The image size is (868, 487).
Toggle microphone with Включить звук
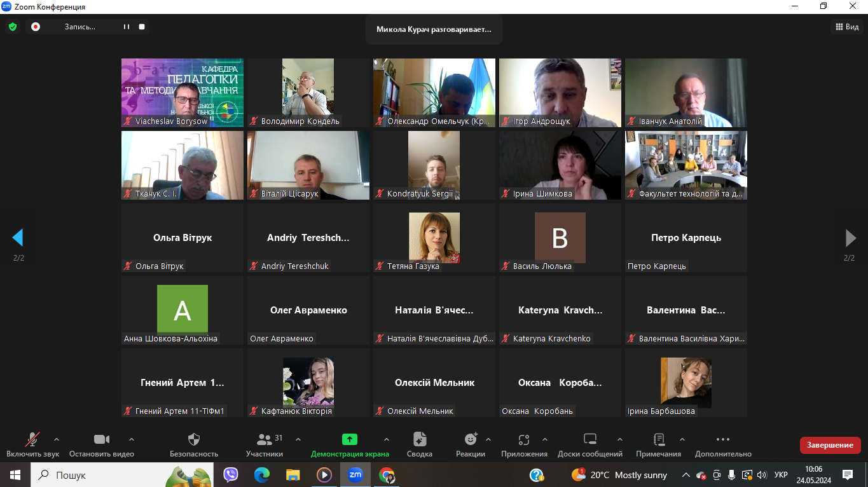tap(32, 440)
